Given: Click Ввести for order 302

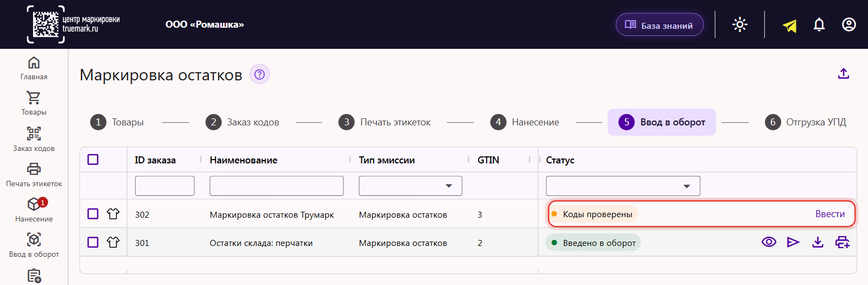Looking at the screenshot, I should [830, 214].
